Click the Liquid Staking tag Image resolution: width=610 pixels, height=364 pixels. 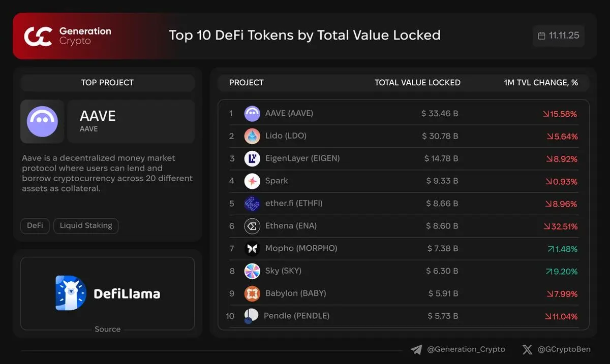pyautogui.click(x=86, y=225)
